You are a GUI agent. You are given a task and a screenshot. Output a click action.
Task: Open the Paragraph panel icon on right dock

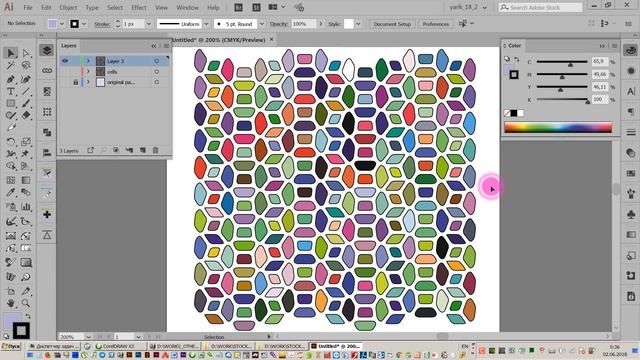point(631,111)
